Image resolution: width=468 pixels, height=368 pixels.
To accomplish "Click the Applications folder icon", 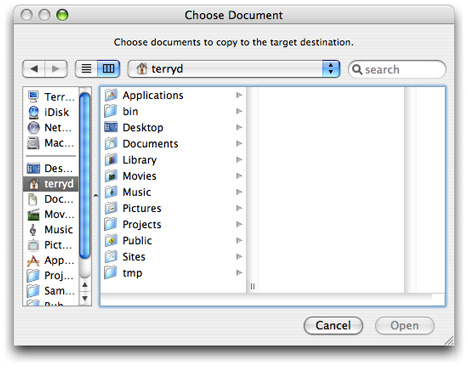I will pyautogui.click(x=111, y=95).
